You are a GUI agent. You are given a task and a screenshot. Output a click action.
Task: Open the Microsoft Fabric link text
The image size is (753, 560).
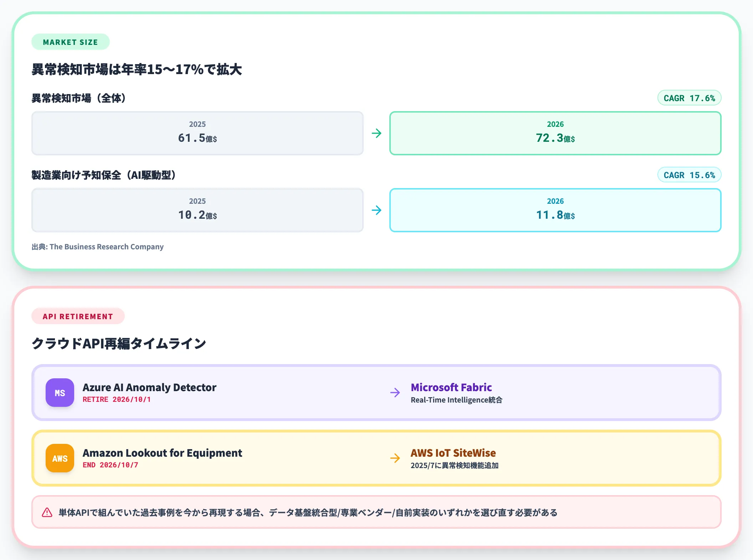point(451,387)
